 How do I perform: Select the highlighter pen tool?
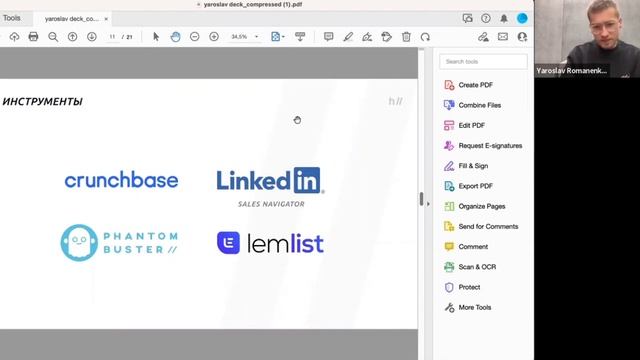348,37
